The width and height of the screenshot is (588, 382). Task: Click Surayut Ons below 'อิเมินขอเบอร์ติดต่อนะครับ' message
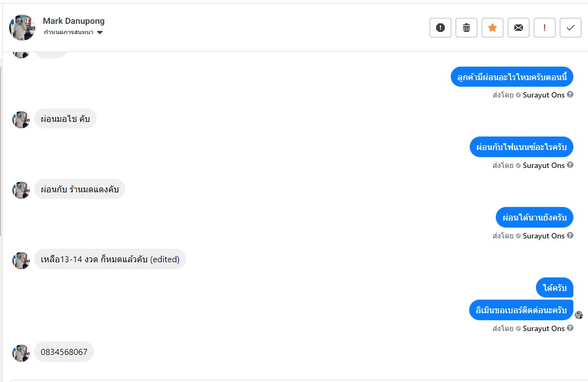[544, 328]
